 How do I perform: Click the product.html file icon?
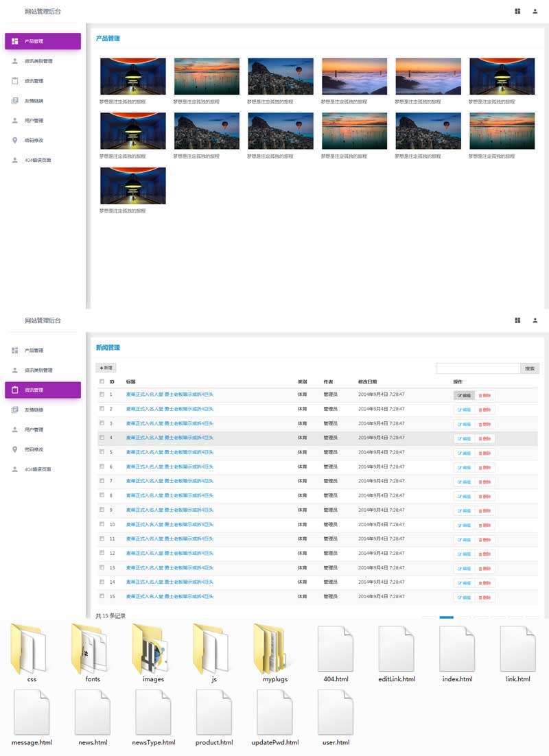(x=213, y=712)
